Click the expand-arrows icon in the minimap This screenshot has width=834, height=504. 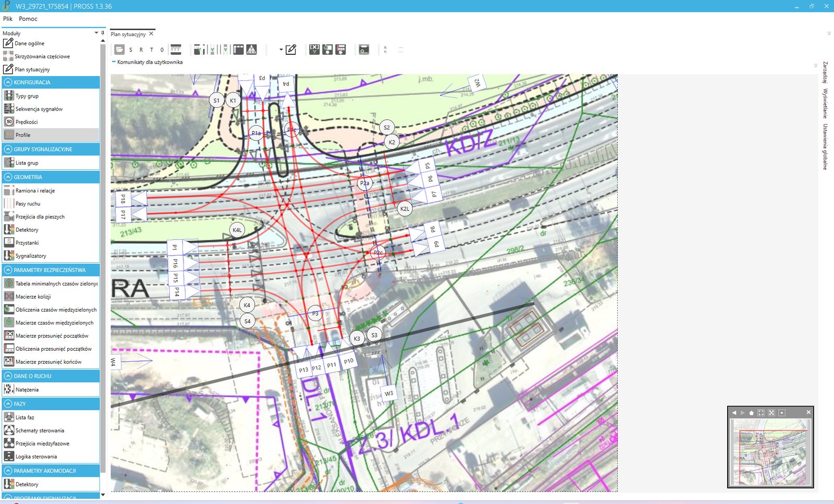click(x=771, y=412)
